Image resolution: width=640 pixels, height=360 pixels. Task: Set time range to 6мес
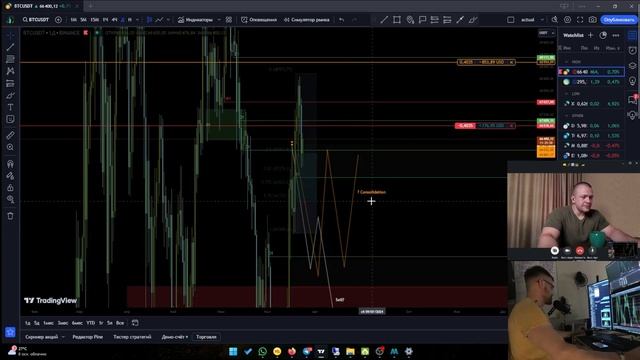tap(77, 323)
